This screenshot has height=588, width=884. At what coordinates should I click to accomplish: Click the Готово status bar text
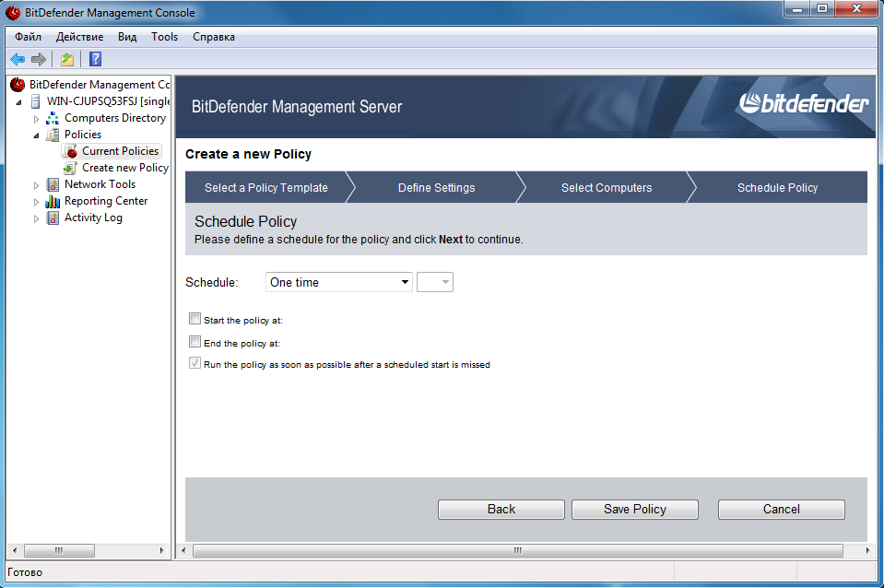coord(25,572)
